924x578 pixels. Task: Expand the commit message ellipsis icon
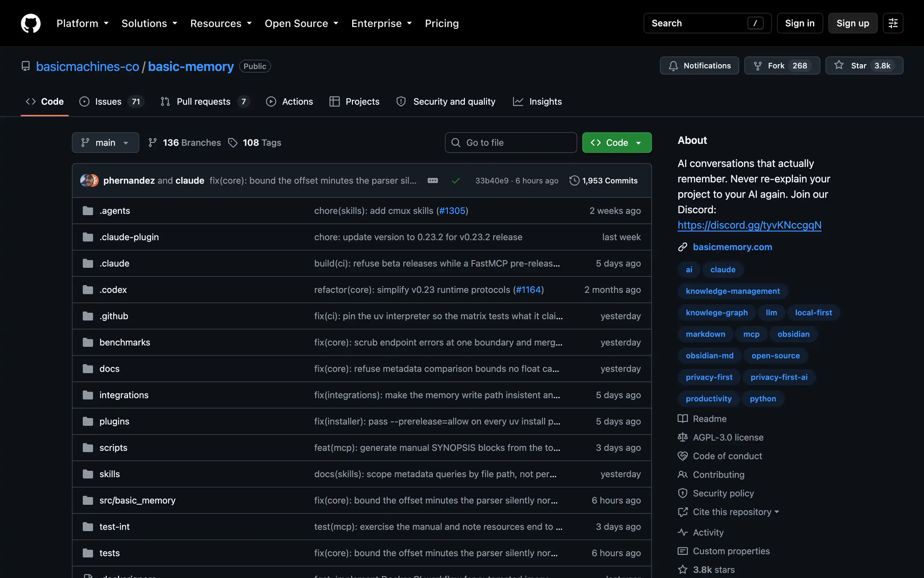(433, 180)
